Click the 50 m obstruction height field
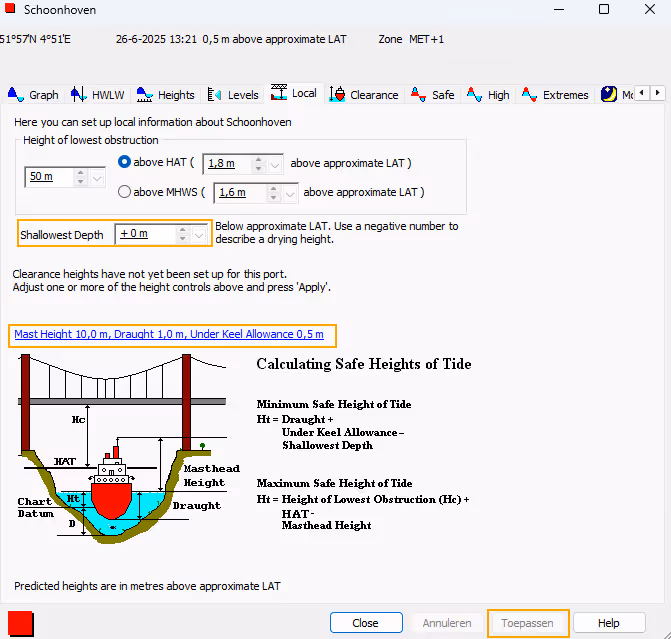Viewport: 671px width, 639px height. pyautogui.click(x=49, y=177)
